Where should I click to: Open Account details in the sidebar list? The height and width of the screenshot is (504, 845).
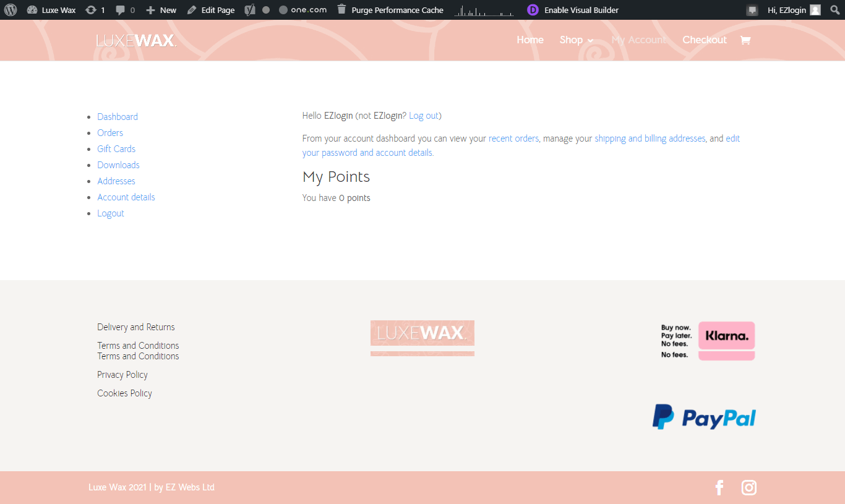tap(126, 197)
